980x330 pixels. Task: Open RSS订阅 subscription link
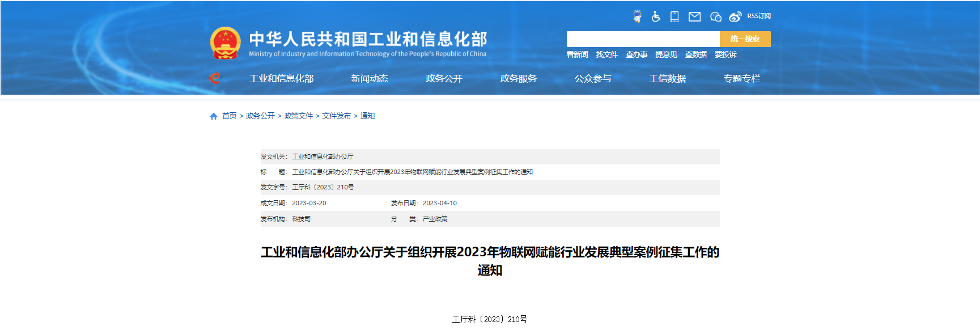point(759,16)
